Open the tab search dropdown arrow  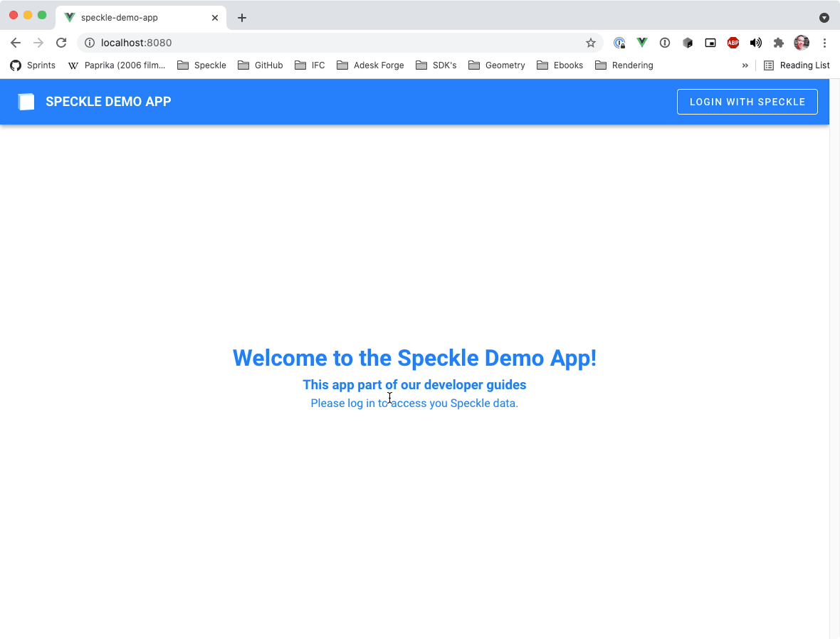[x=824, y=18]
